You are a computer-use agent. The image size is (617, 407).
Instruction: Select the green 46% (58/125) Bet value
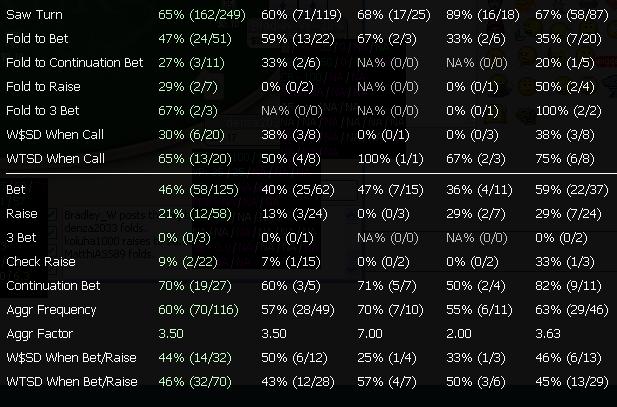[200, 189]
